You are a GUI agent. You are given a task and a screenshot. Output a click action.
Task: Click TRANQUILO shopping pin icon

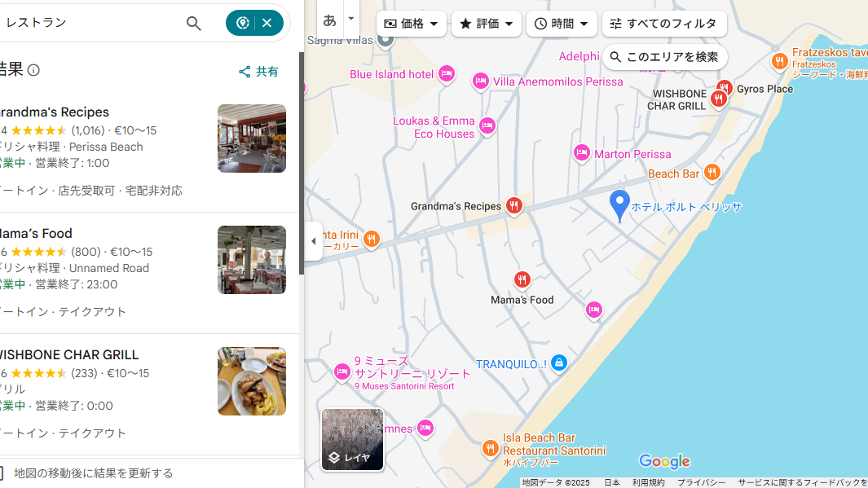pos(558,363)
